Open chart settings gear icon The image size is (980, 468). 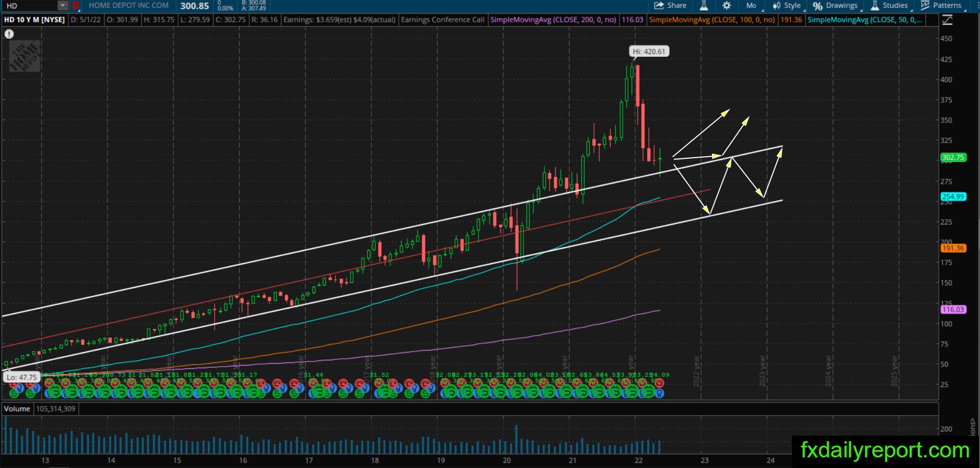(x=727, y=5)
